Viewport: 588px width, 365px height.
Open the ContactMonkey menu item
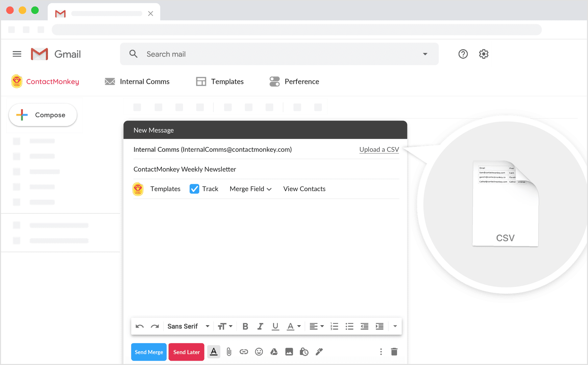point(45,81)
